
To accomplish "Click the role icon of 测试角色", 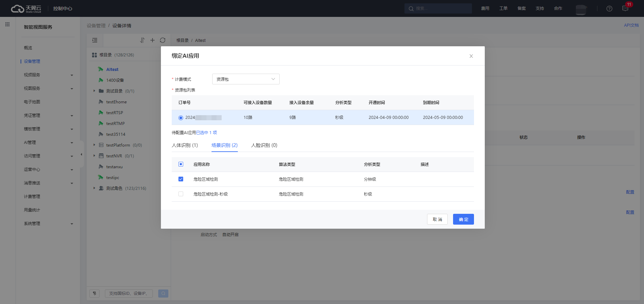I will [x=101, y=188].
